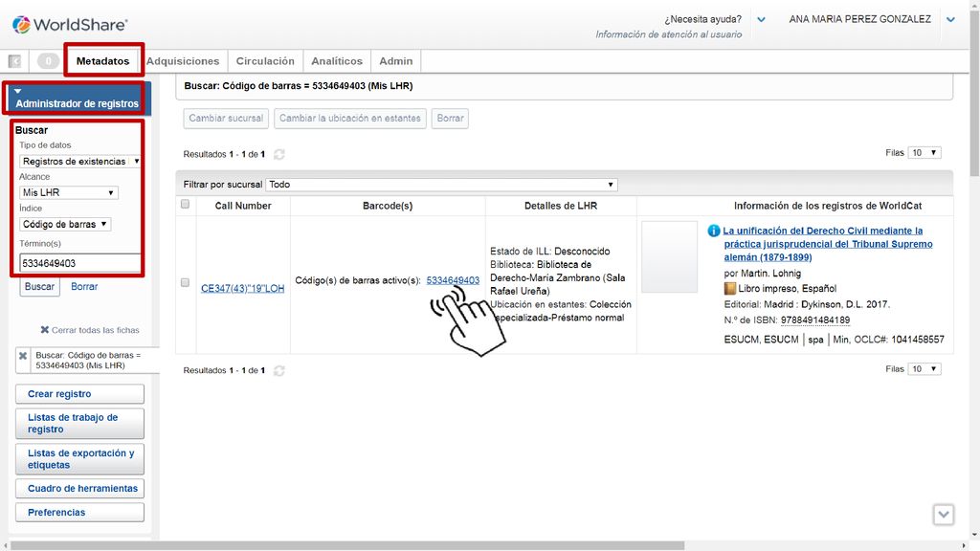The width and height of the screenshot is (980, 551).
Task: Switch to the Adquisiciones tab
Action: 183,61
